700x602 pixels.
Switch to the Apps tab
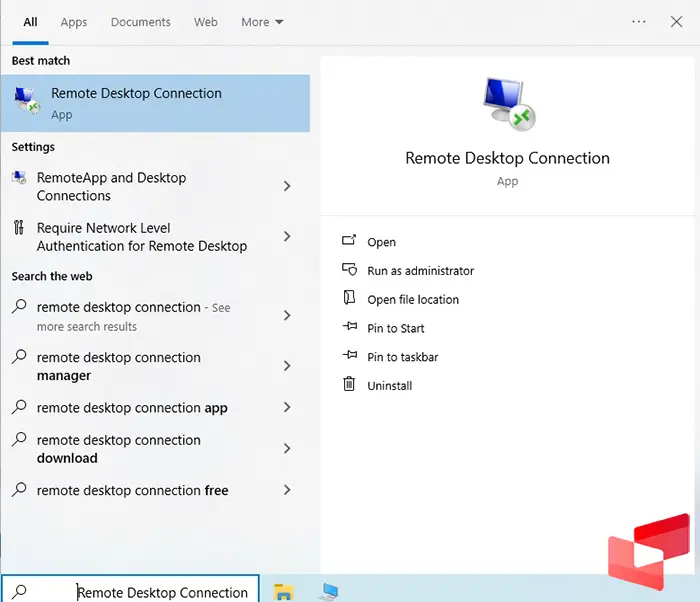pyautogui.click(x=74, y=22)
